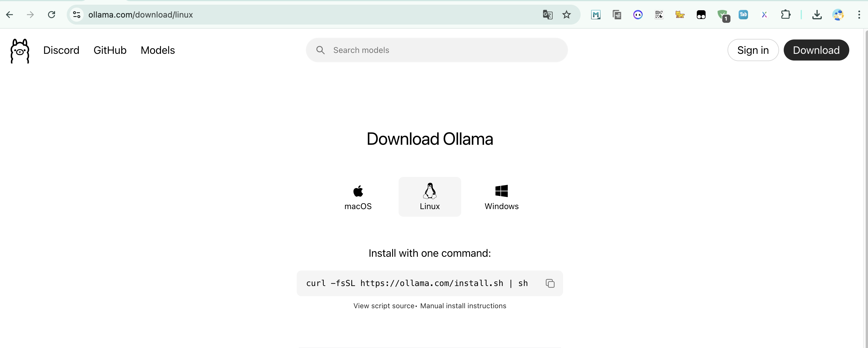Click the Sign in button
This screenshot has width=868, height=348.
coord(753,50)
